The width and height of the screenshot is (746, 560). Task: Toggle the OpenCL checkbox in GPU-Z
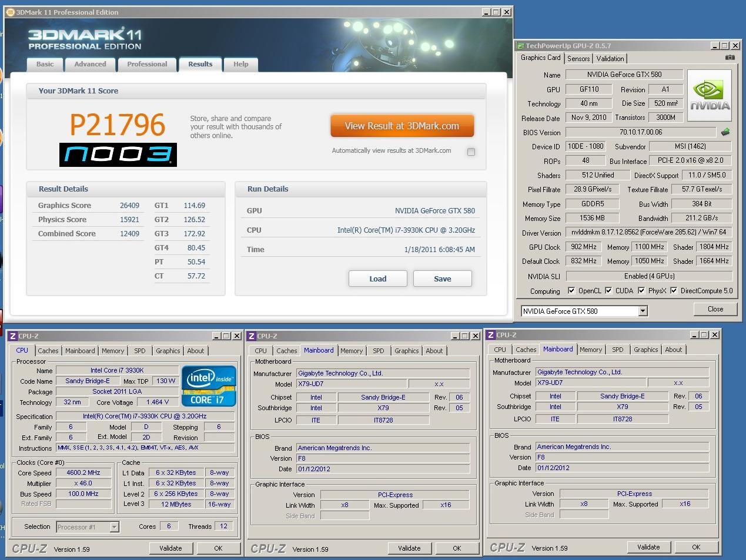pos(571,290)
